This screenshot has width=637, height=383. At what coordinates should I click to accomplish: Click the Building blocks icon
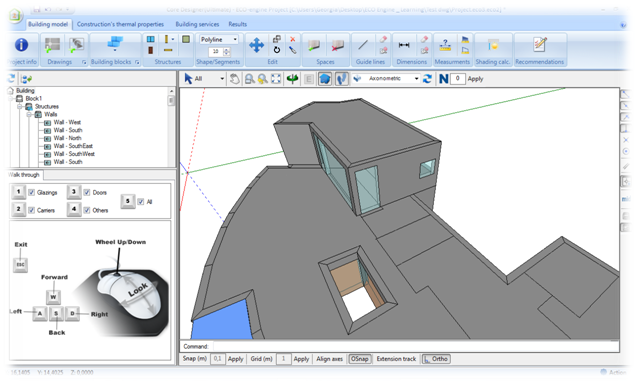(x=115, y=44)
